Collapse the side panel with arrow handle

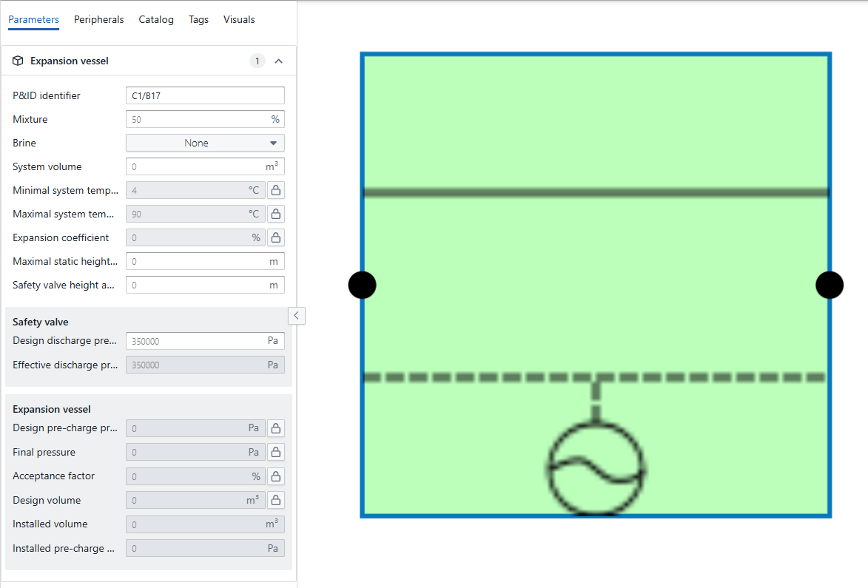[x=296, y=316]
